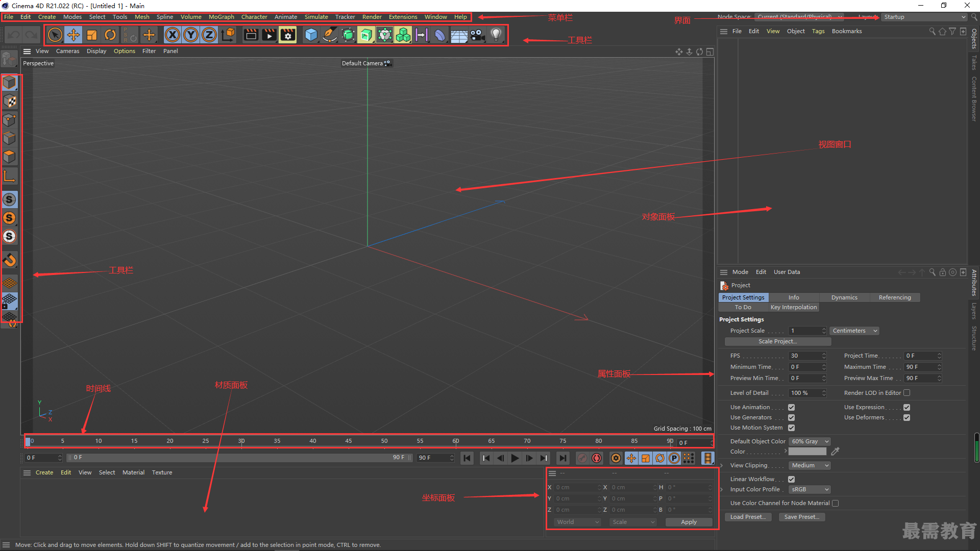Image resolution: width=980 pixels, height=551 pixels.
Task: Select the Spline Pen tool
Action: [x=330, y=35]
